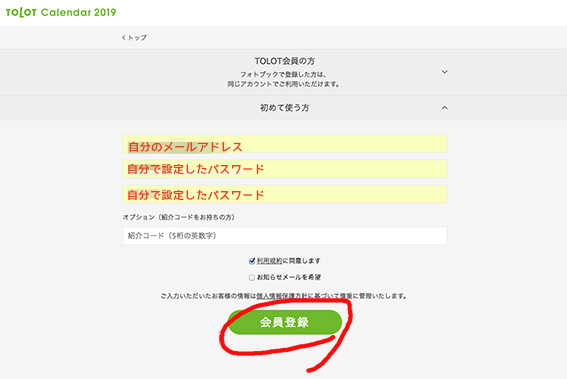Click the オプション（紹介コードをお持ちの方）label

click(x=179, y=217)
